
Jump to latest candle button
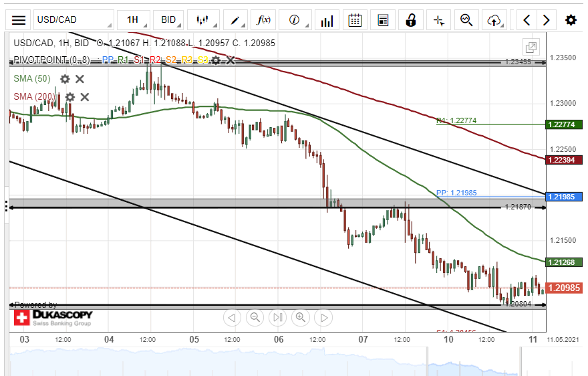(x=278, y=318)
